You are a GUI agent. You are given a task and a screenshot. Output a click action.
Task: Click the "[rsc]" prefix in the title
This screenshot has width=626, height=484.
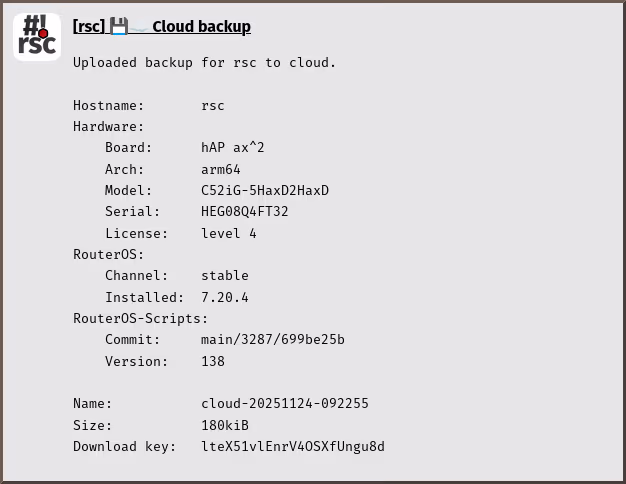click(89, 27)
